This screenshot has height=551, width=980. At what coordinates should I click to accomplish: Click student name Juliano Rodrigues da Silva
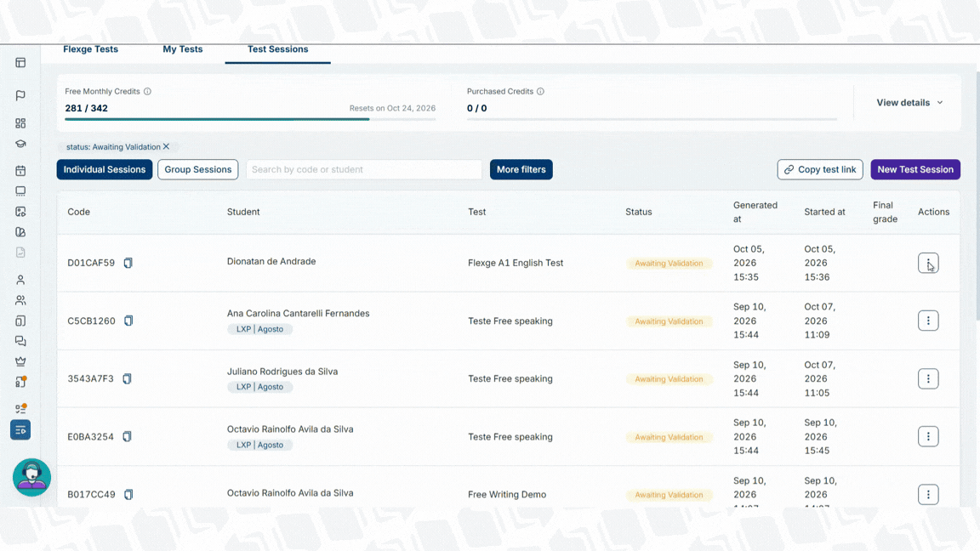coord(282,371)
